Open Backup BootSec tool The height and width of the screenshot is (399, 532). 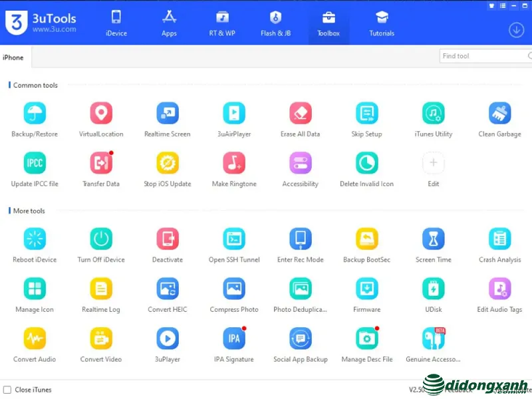pyautogui.click(x=367, y=239)
